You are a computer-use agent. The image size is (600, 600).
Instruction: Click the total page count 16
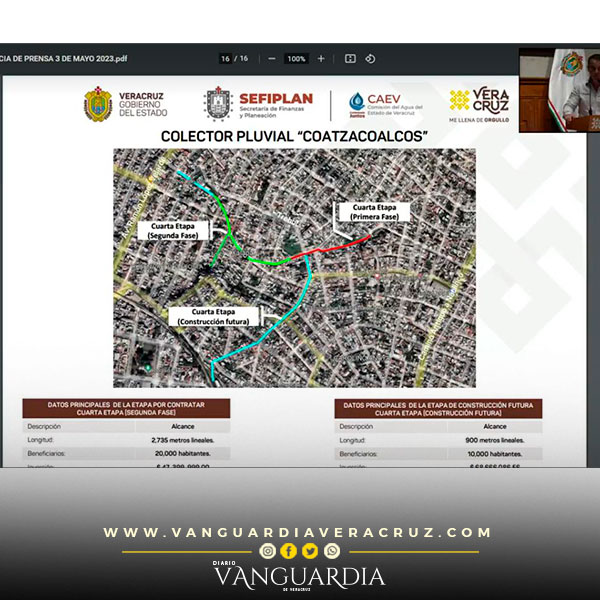pos(244,59)
